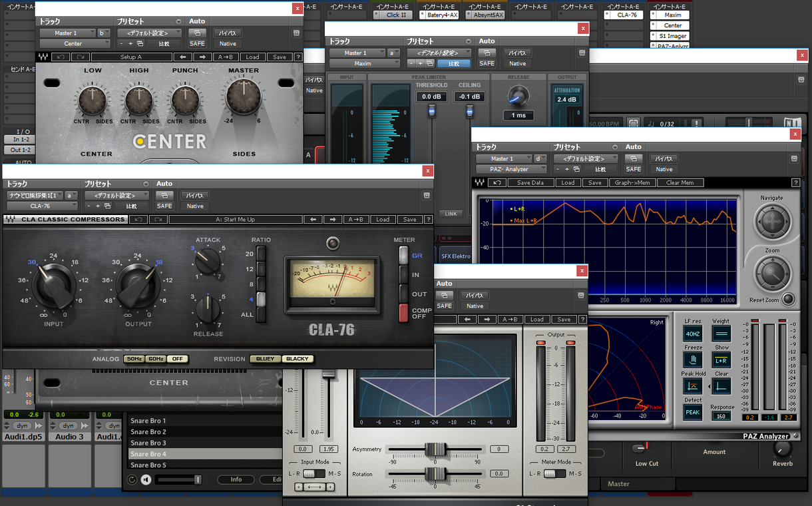The image size is (812, 506).
Task: Click the target button in Maxim window header
Action: (582, 52)
